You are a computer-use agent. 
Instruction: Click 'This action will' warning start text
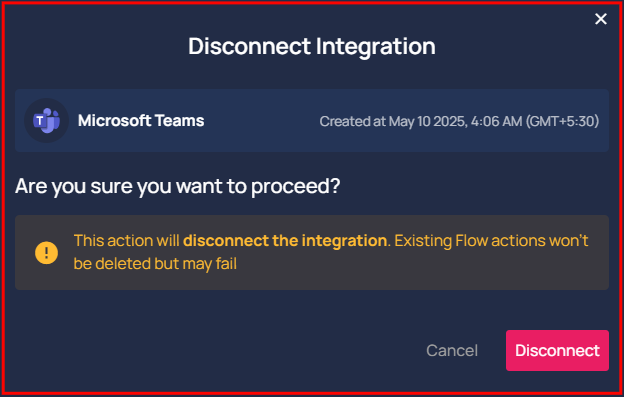pos(127,241)
